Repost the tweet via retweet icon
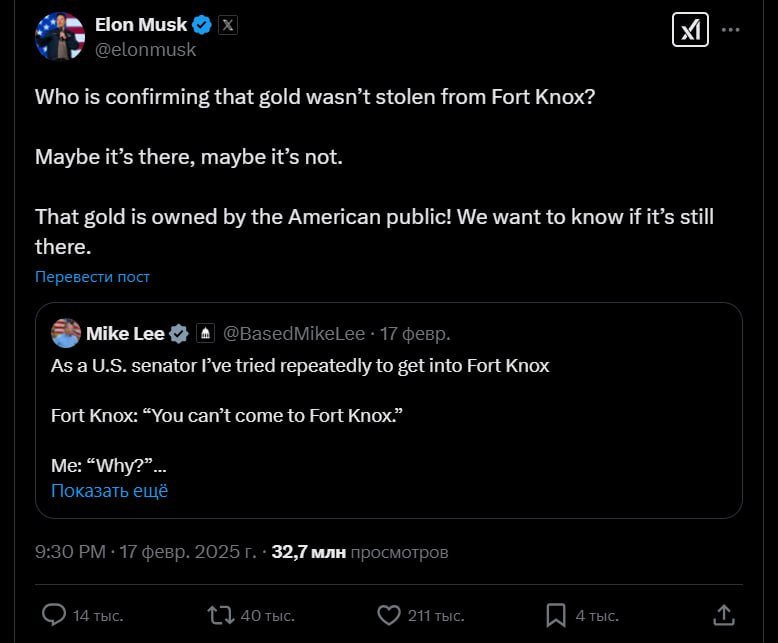 point(217,614)
